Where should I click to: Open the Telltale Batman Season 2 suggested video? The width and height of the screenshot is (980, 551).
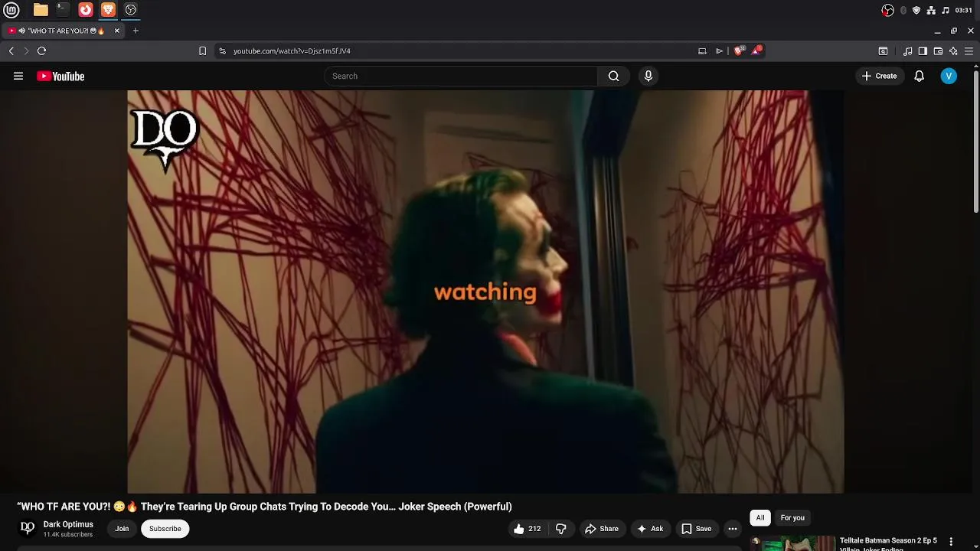tap(888, 543)
